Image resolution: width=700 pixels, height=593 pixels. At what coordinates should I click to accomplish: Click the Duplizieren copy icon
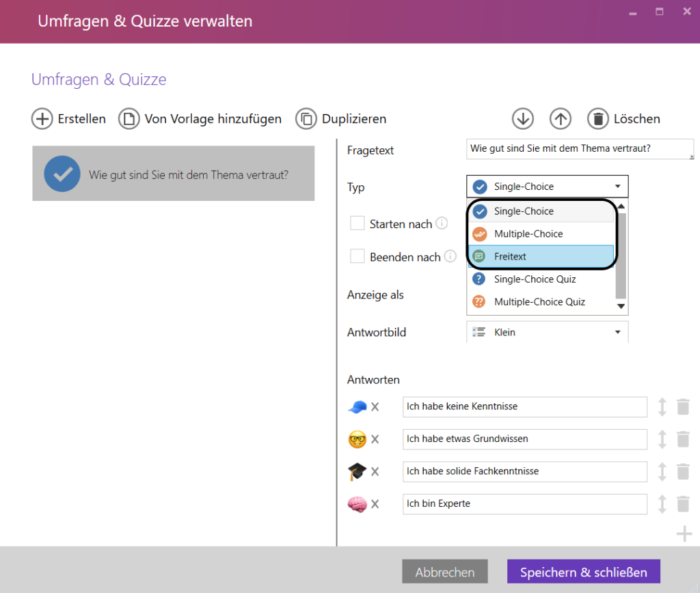pos(306,119)
